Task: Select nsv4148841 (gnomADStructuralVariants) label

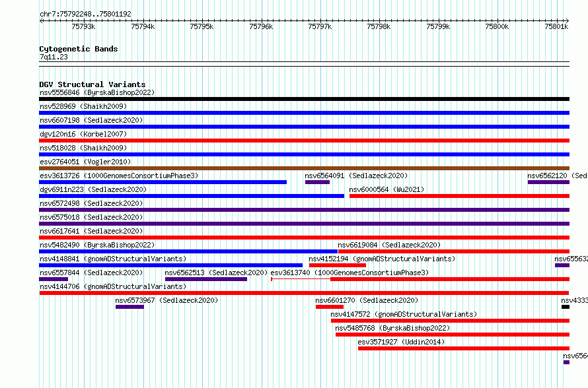Action: pos(113,259)
